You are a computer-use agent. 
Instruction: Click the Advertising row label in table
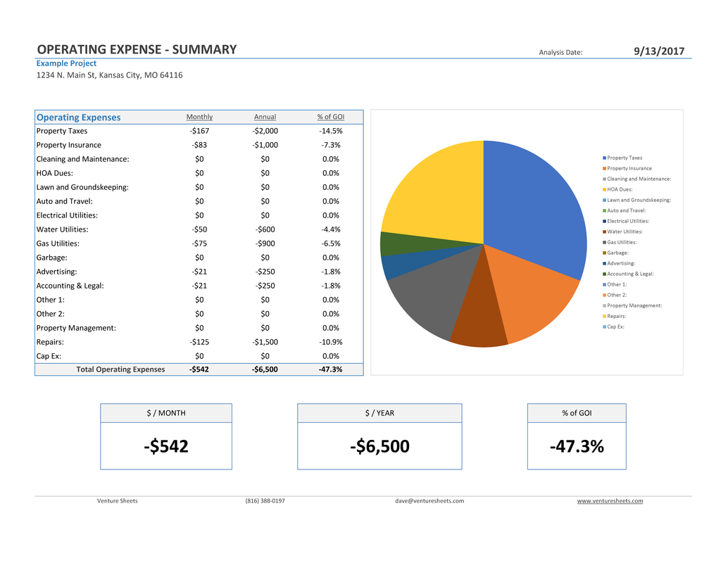pyautogui.click(x=56, y=272)
